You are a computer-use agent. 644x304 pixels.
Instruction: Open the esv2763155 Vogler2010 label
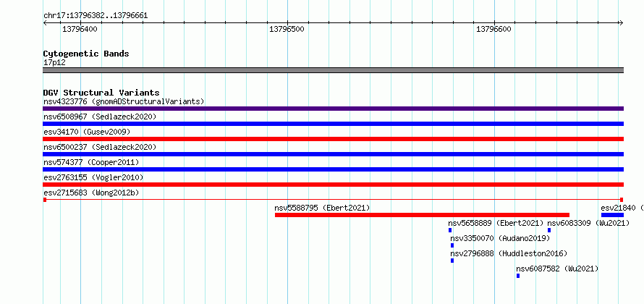pyautogui.click(x=93, y=177)
